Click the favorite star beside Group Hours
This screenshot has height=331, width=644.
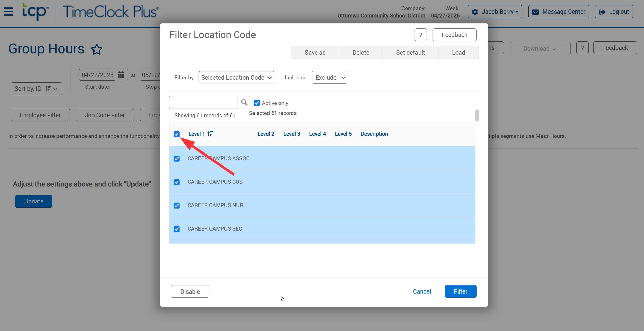97,49
